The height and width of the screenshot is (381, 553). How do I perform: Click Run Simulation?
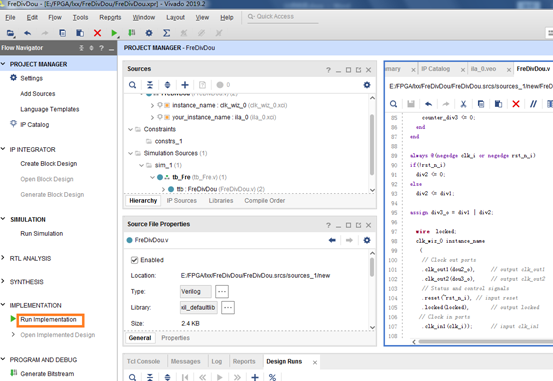[x=42, y=234]
